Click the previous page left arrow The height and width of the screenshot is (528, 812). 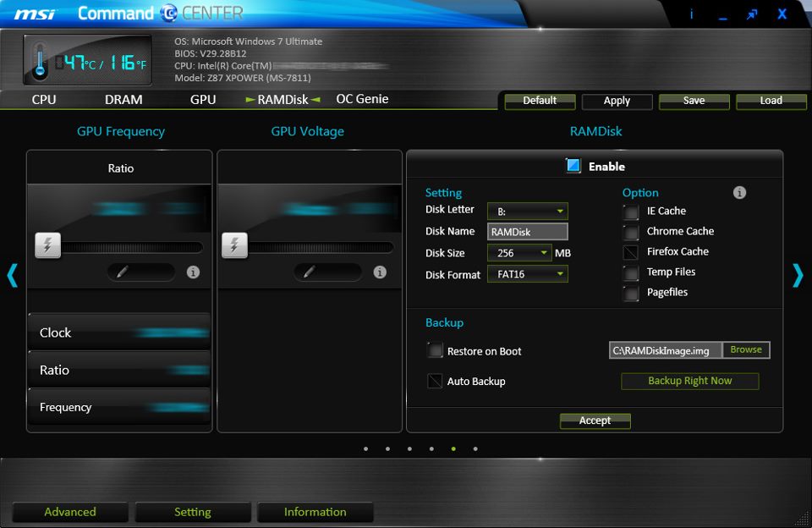(13, 275)
